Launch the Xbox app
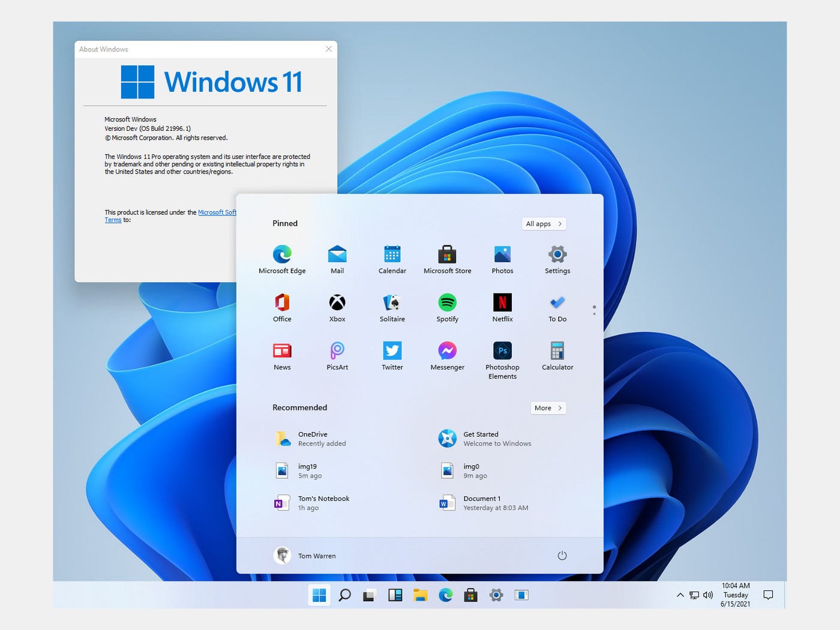 point(337,303)
